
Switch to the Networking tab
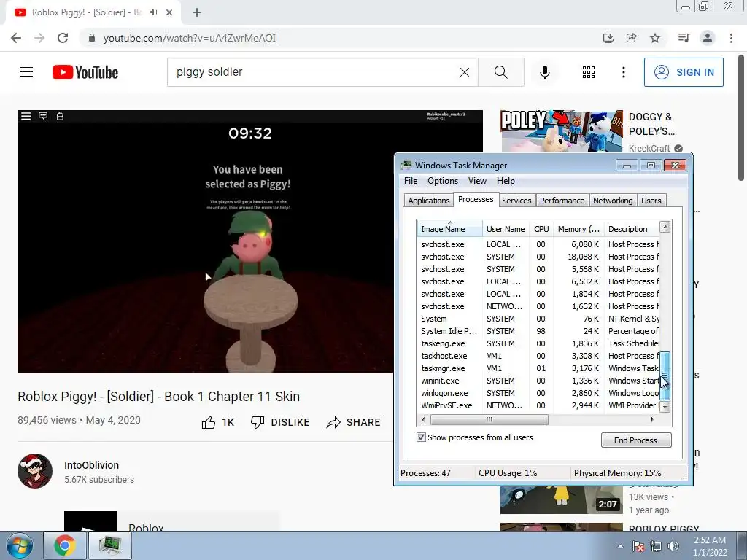(613, 201)
